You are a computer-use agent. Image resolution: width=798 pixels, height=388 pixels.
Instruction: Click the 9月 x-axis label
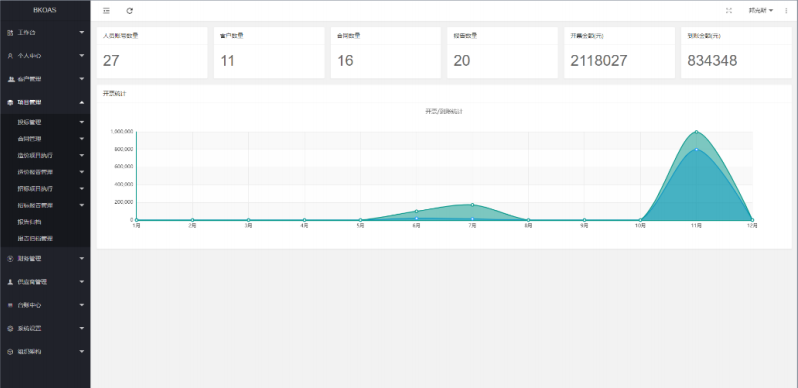584,226
